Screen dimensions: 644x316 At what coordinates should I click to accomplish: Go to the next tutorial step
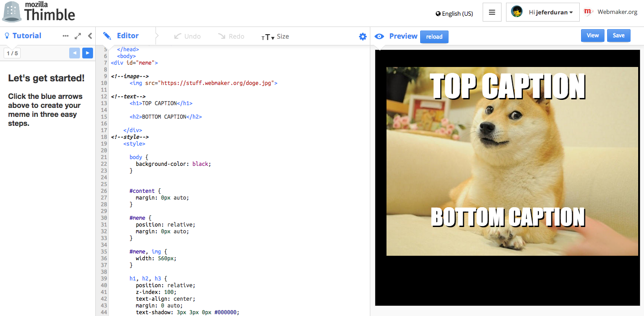tap(88, 53)
